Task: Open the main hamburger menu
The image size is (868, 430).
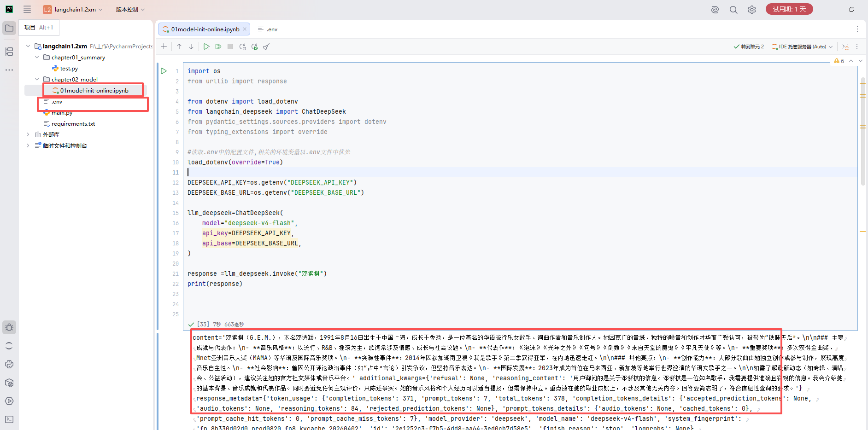Action: pyautogui.click(x=27, y=9)
